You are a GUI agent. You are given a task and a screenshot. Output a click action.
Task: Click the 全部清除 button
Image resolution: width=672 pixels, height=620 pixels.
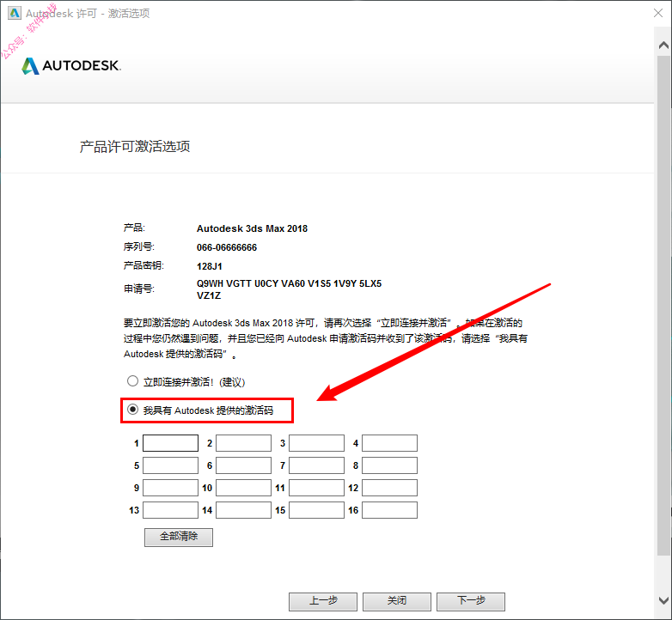click(x=179, y=537)
